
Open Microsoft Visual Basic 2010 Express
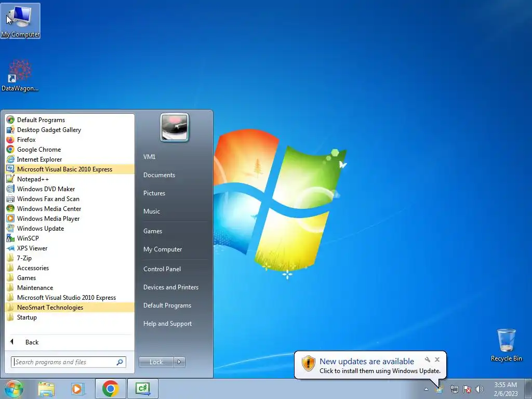point(70,169)
